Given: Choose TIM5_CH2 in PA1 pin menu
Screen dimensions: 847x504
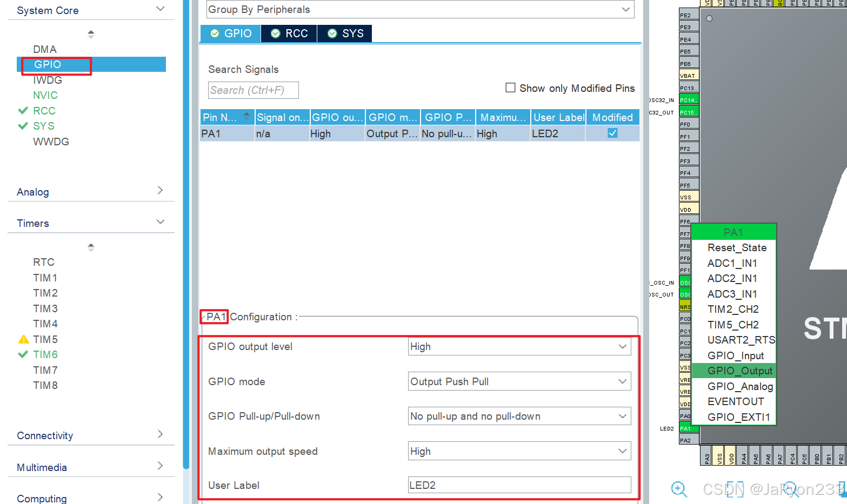Looking at the screenshot, I should click(x=733, y=325).
